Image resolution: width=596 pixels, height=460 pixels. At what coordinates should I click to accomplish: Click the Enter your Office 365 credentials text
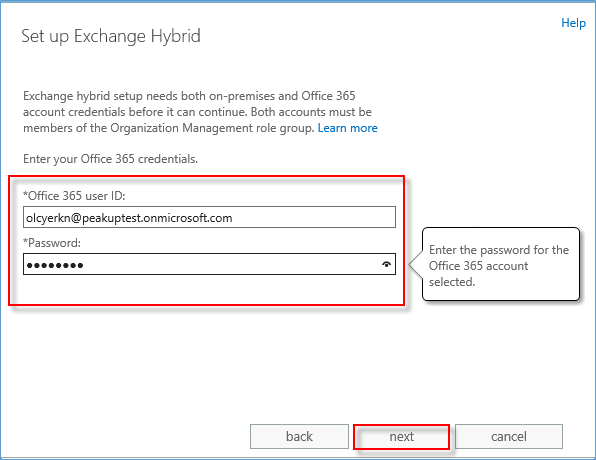[x=110, y=159]
